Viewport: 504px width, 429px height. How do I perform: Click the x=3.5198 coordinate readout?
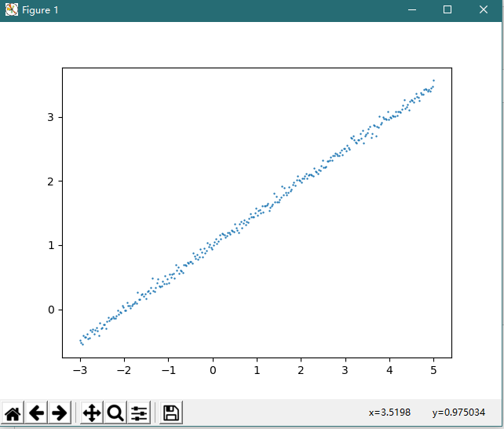(389, 412)
